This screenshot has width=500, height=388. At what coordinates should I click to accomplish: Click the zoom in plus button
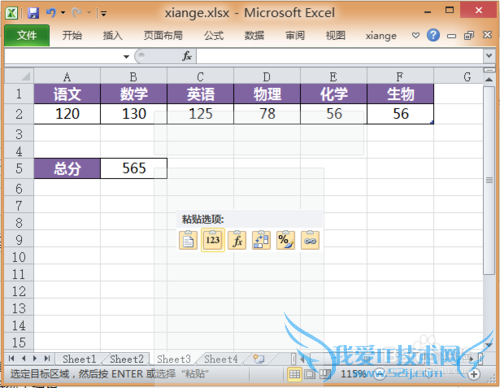474,374
